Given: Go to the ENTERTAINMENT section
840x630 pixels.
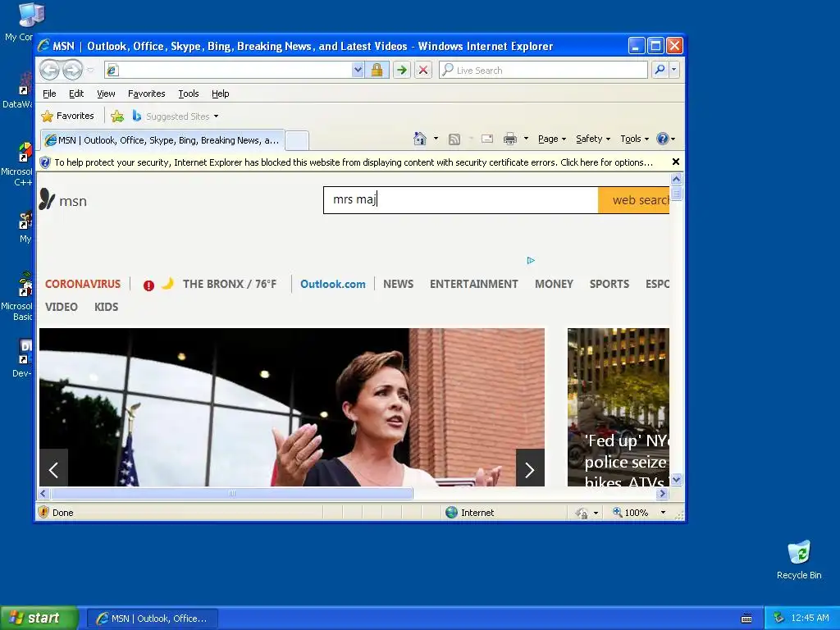Looking at the screenshot, I should tap(473, 284).
